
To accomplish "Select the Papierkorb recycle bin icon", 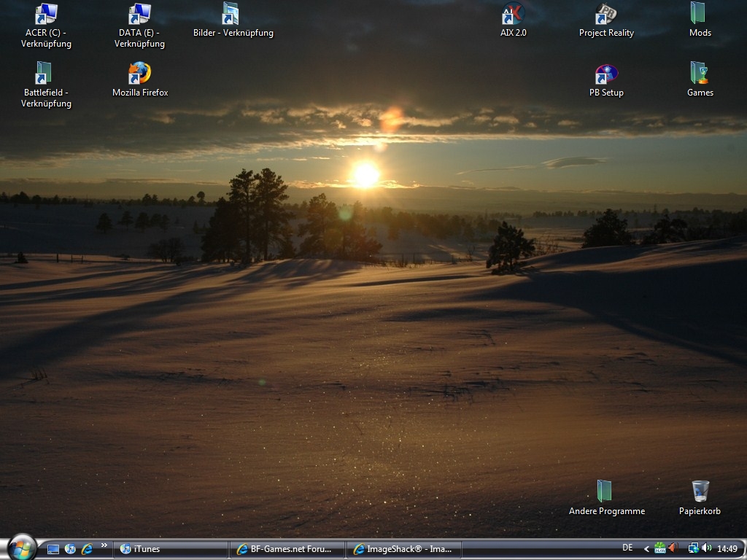I will tap(700, 492).
